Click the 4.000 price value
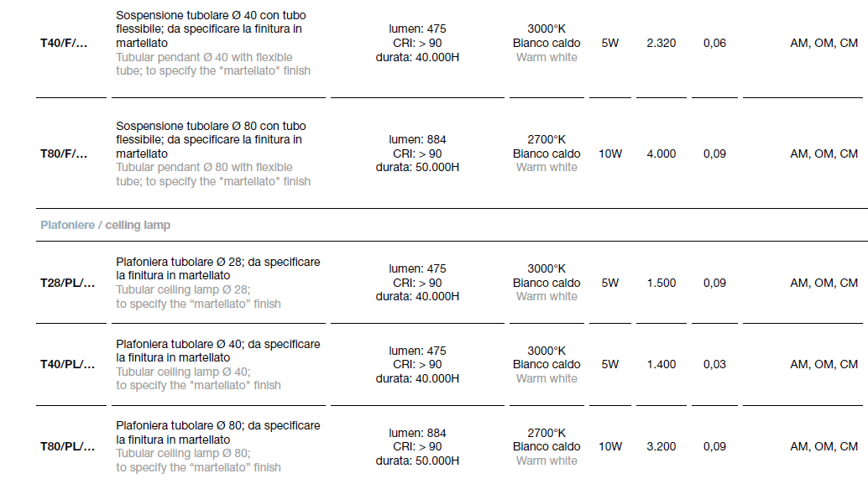This screenshot has width=868, height=484. 661,154
